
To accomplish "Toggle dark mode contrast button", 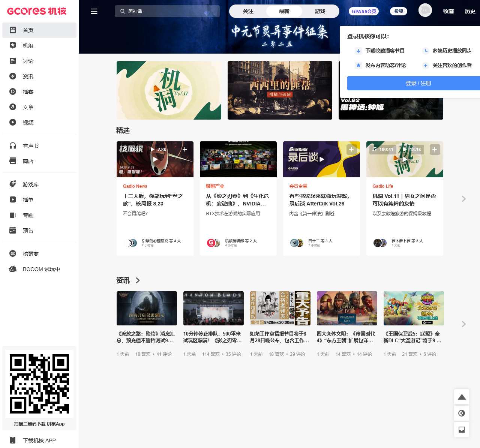I will click(462, 413).
